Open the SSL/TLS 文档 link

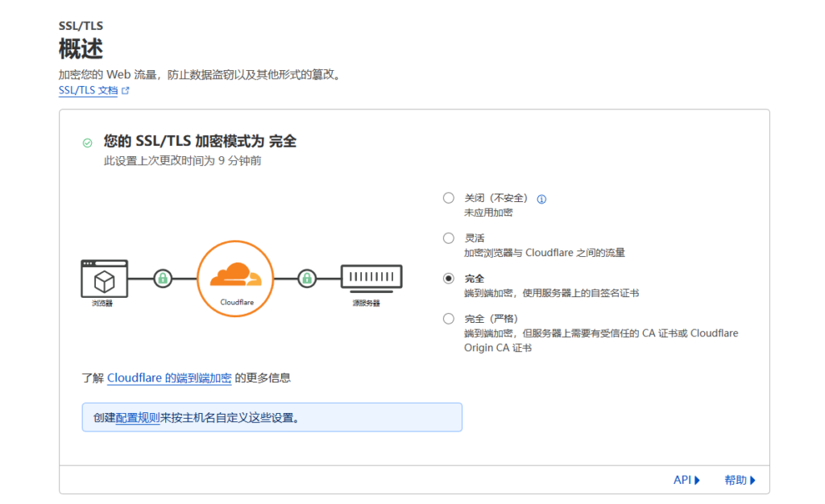pos(88,91)
